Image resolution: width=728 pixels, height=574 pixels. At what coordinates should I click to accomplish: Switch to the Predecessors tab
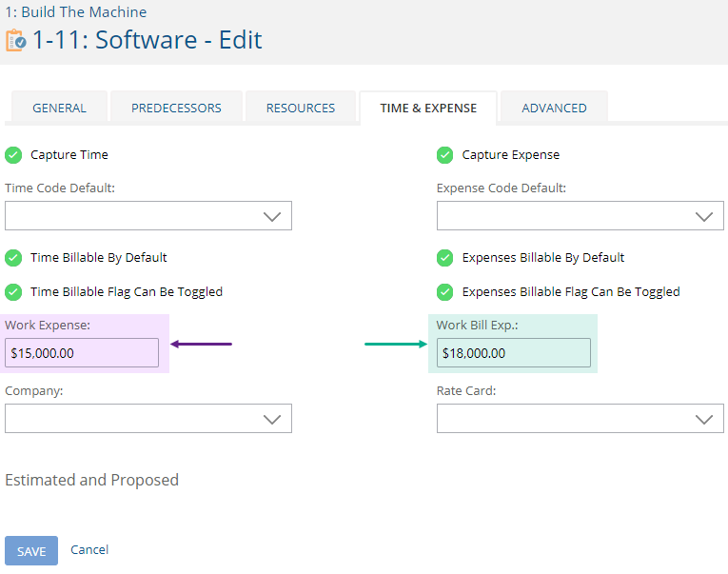(176, 108)
